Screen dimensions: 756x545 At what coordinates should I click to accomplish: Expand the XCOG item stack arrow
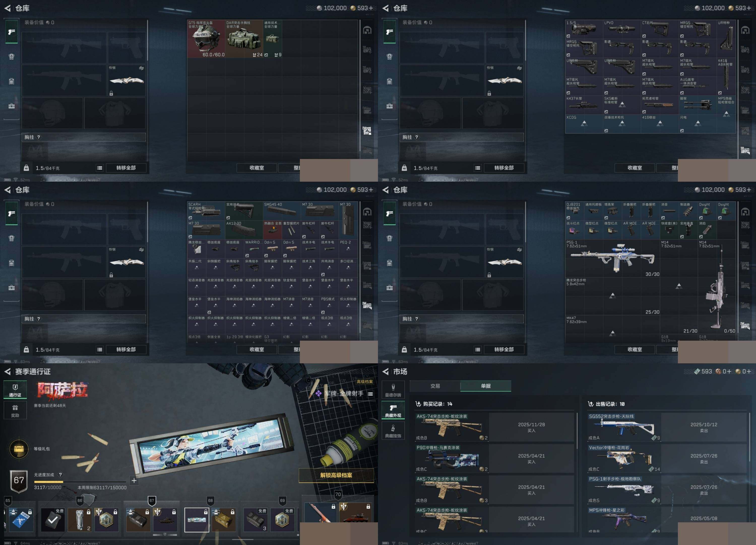[584, 124]
